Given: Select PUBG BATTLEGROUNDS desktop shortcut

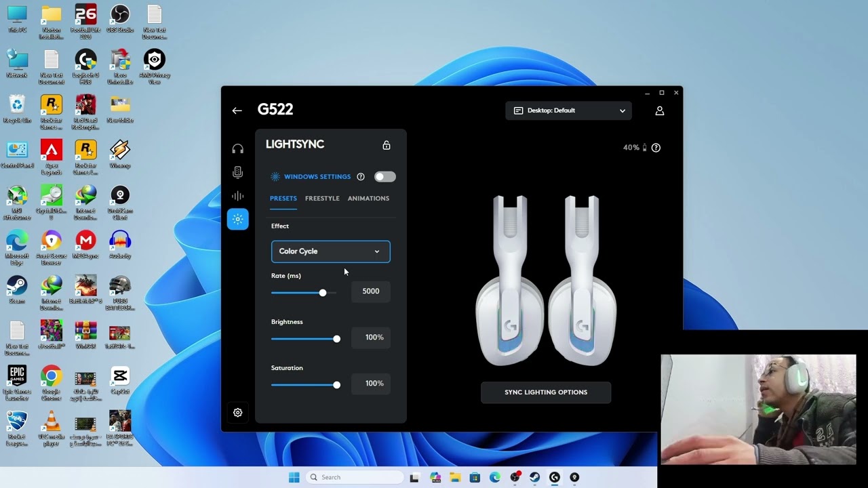Looking at the screenshot, I should click(120, 293).
